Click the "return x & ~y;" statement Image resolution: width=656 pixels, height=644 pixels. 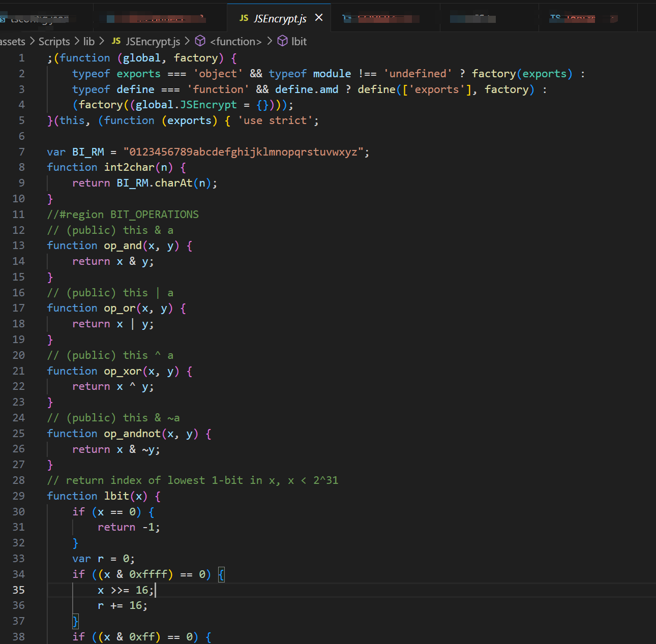click(x=116, y=449)
